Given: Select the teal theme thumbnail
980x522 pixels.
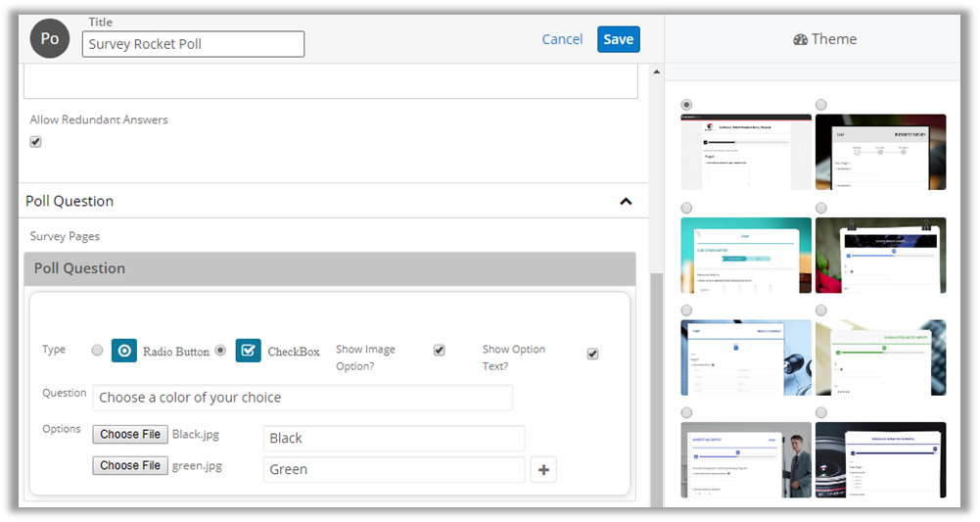Looking at the screenshot, I should tap(746, 255).
